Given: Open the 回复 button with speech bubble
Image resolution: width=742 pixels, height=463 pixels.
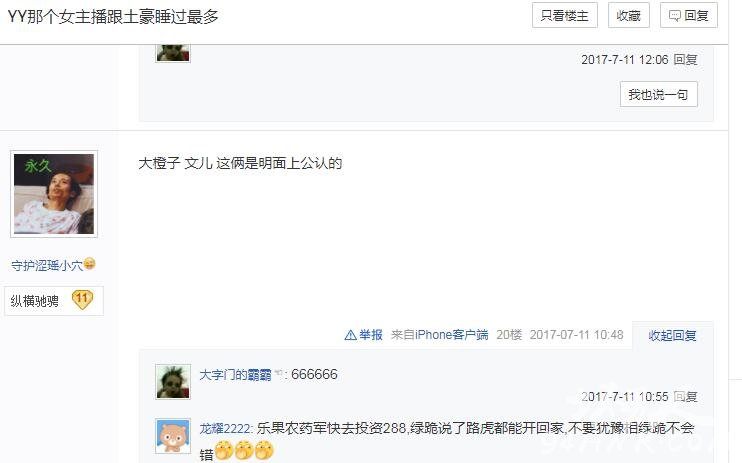Looking at the screenshot, I should pyautogui.click(x=689, y=15).
